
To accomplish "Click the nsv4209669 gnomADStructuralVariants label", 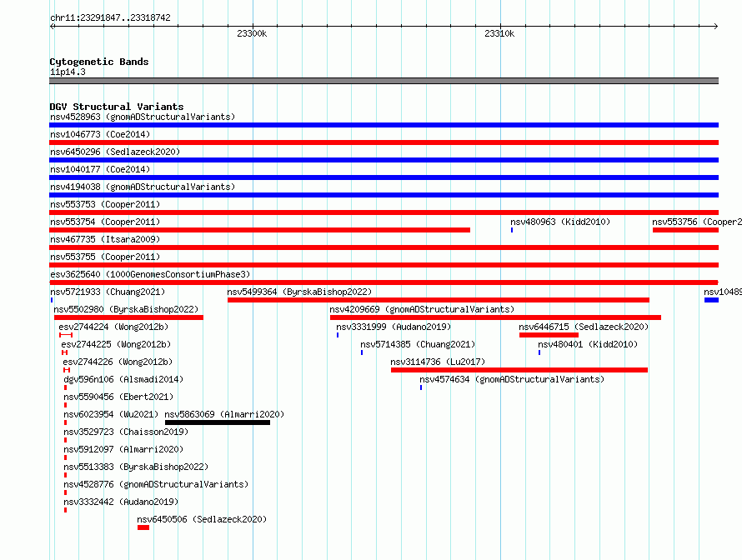I will pyautogui.click(x=422, y=309).
